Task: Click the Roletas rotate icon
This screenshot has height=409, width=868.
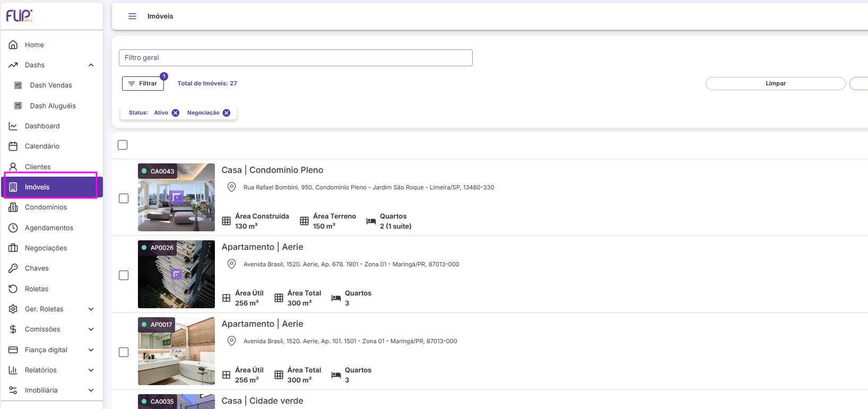Action: [13, 289]
